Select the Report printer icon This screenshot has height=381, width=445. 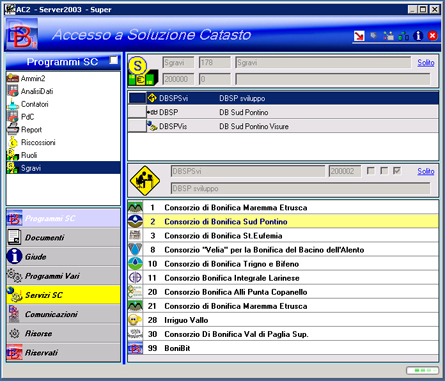coord(13,129)
